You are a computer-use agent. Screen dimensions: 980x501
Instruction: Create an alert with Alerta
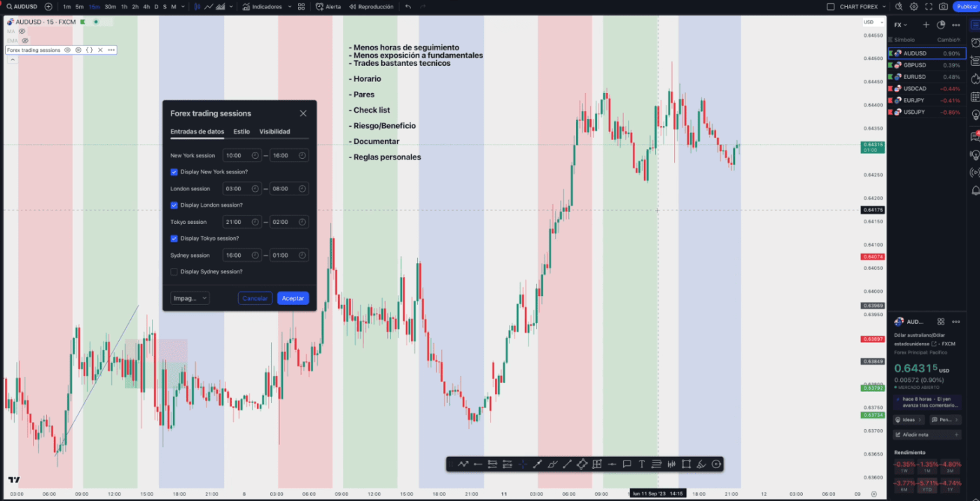tap(328, 6)
